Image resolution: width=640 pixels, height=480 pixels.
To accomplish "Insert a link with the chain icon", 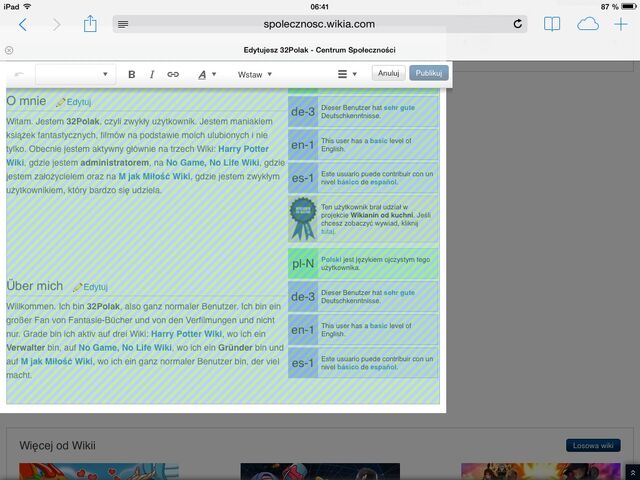I will tap(173, 74).
